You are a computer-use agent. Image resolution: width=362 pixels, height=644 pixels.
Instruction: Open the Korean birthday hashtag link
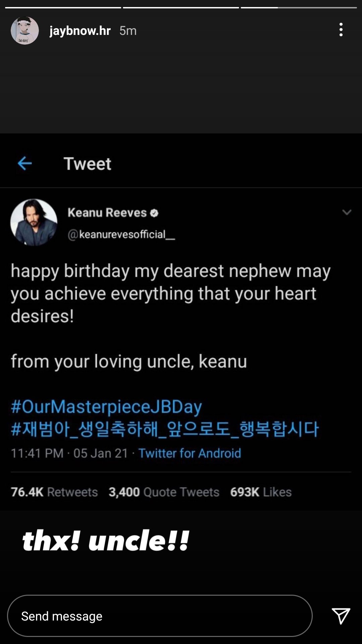coord(165,429)
